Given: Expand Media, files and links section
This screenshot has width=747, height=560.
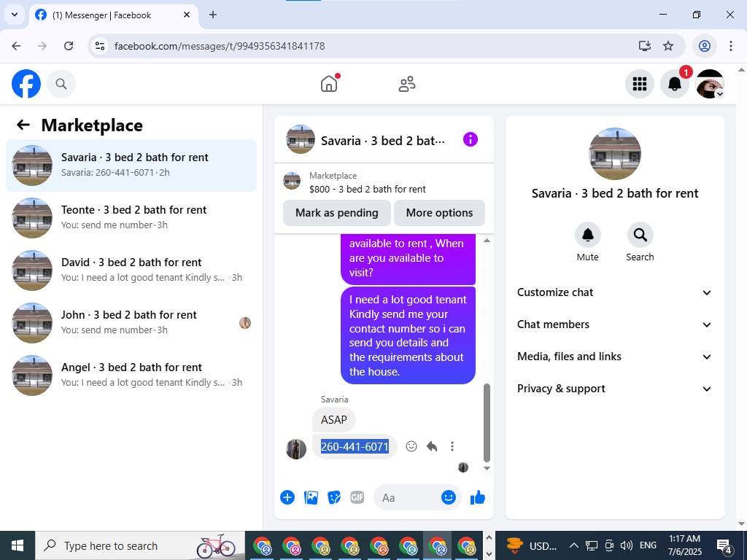Looking at the screenshot, I should (614, 357).
